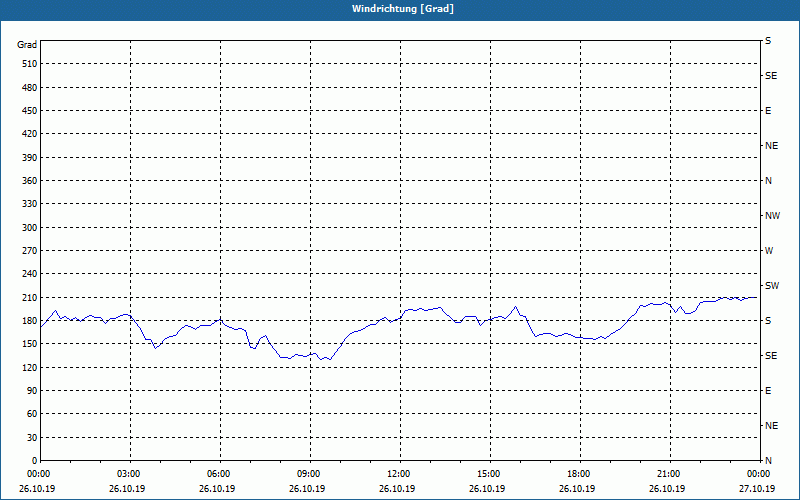Select the Grad unit label above y-axis

point(27,45)
